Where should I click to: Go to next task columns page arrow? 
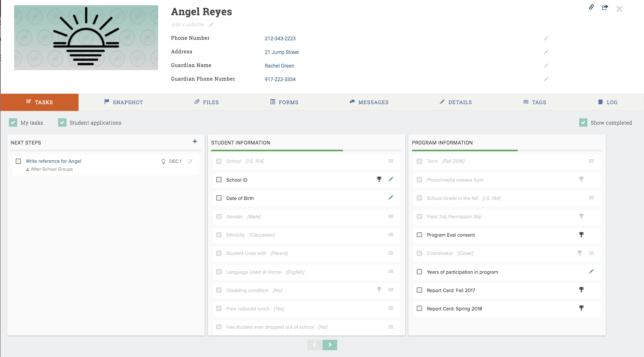330,345
